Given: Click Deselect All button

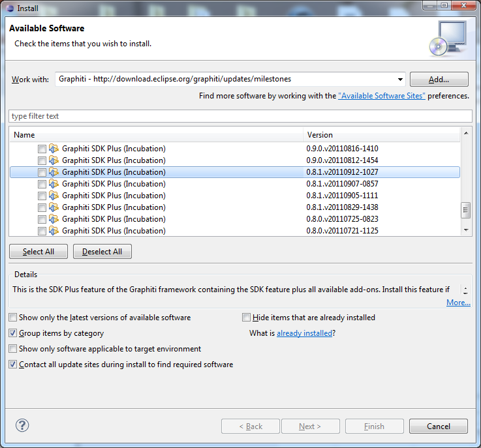Looking at the screenshot, I should [102, 252].
